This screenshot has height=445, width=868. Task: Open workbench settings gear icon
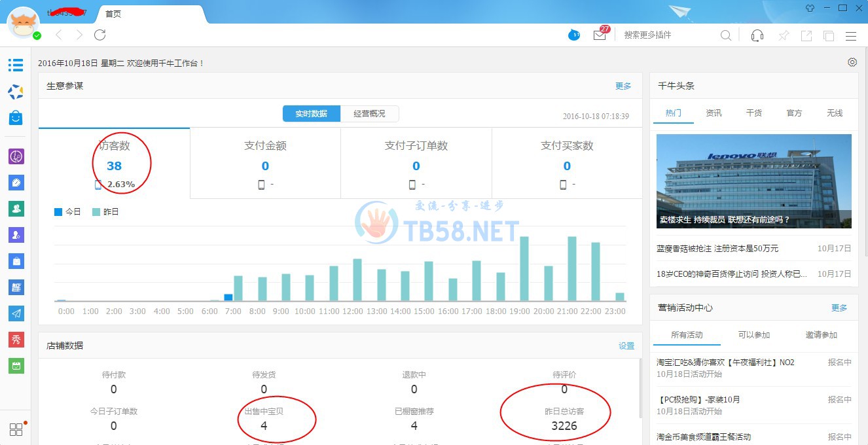click(852, 62)
